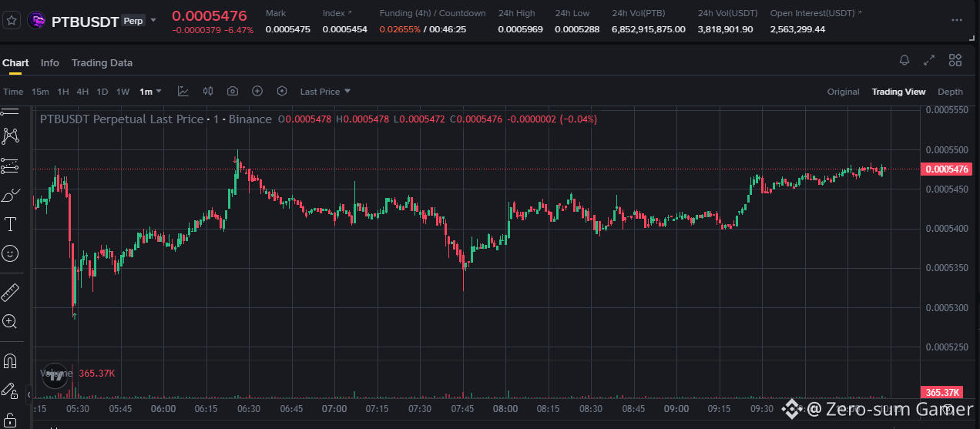Click the 24h Vol(PTB) value 6,852,915,875.00

[x=648, y=29]
